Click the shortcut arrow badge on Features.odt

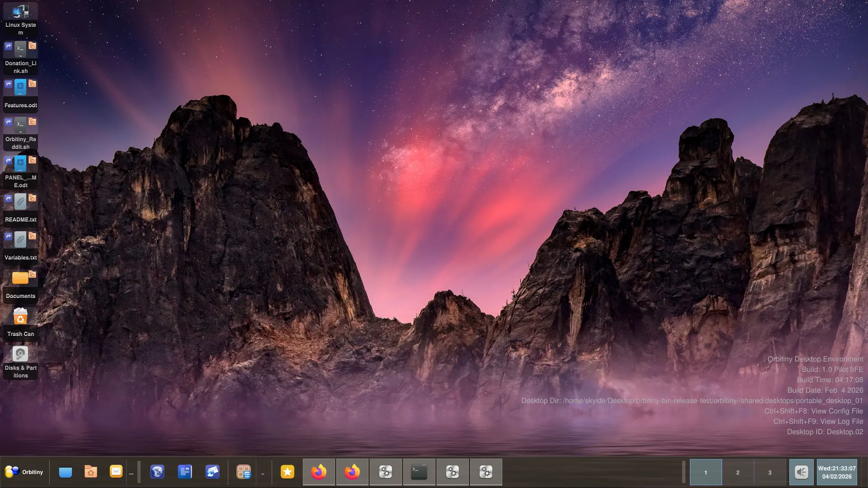click(x=9, y=84)
